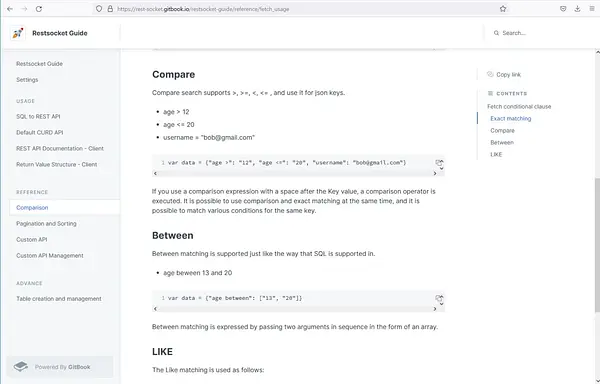Click left scroll arrow of Between code block
This screenshot has width=600, height=384.
click(155, 309)
